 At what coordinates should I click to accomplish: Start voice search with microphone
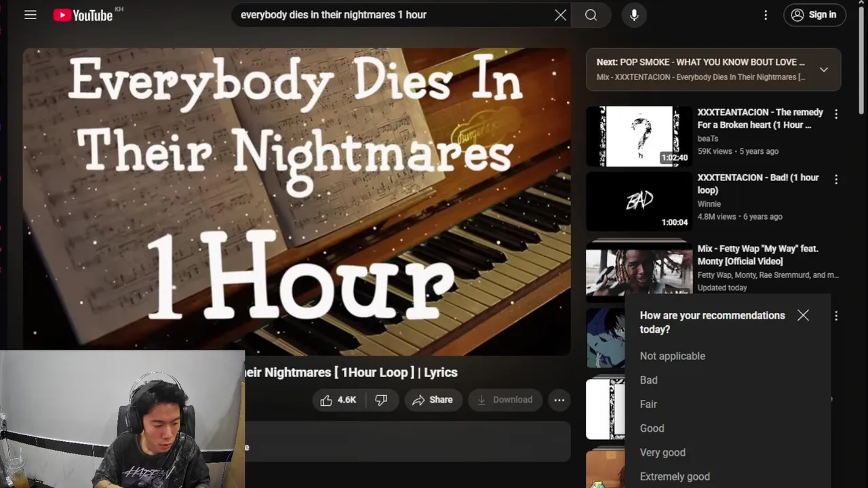click(x=634, y=15)
